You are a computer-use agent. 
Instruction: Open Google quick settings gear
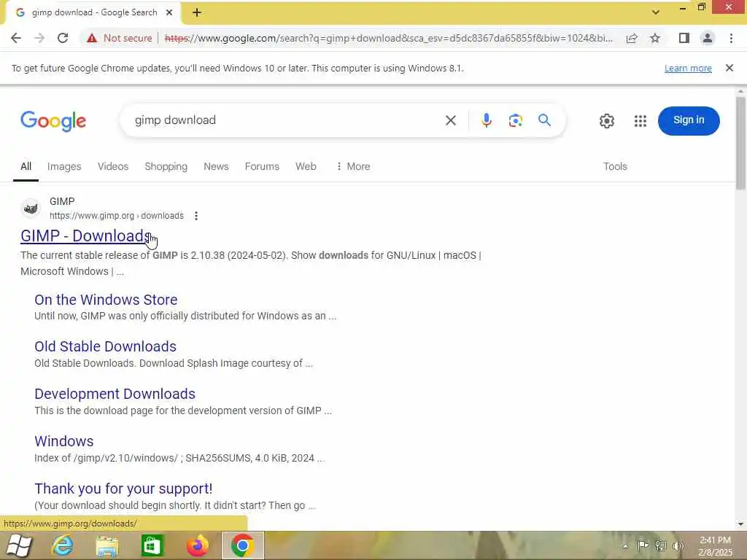click(606, 121)
